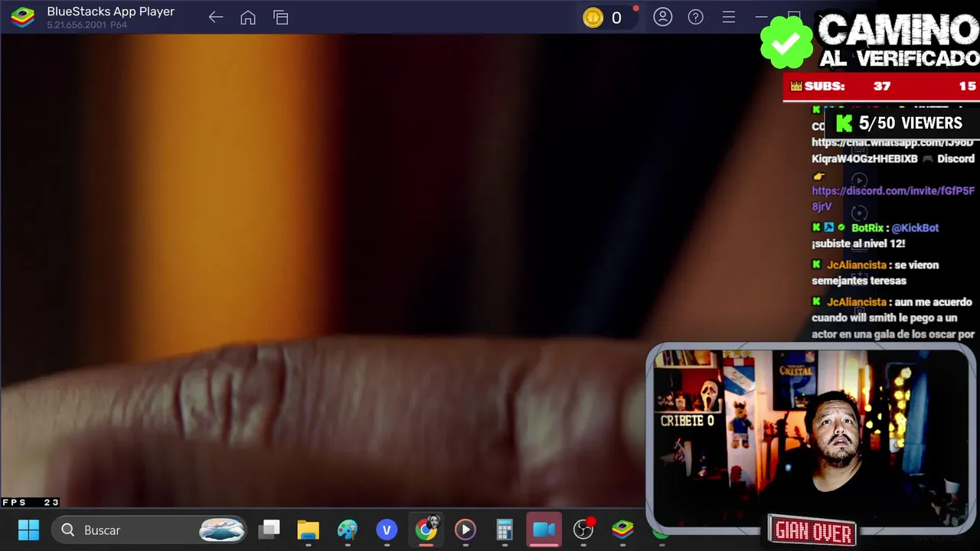This screenshot has height=551, width=980.
Task: Open the BlueStacks hamburger menu
Action: [729, 17]
